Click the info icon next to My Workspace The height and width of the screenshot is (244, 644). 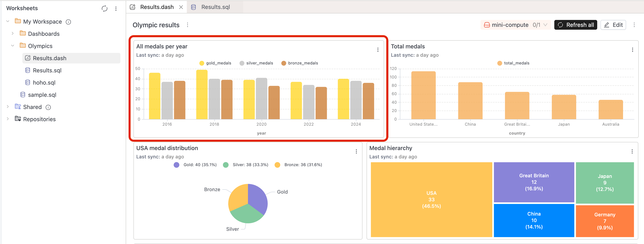[x=68, y=22]
